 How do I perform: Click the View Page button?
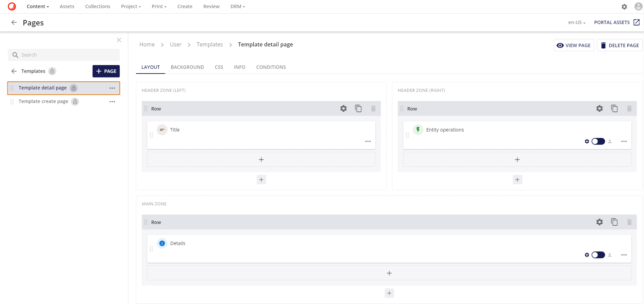point(573,45)
